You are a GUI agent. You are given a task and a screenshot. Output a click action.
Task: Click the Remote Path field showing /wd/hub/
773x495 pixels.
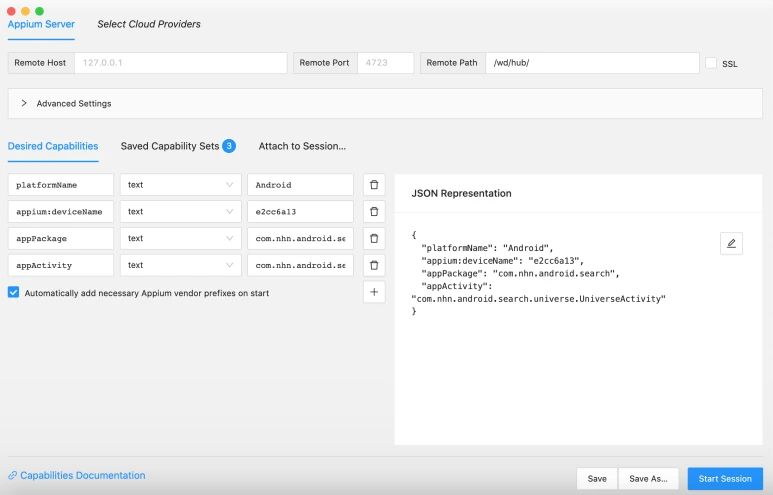point(592,63)
